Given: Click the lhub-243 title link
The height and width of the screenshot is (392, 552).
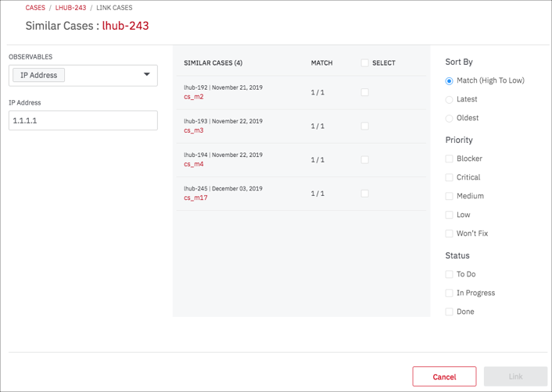Looking at the screenshot, I should [x=125, y=26].
